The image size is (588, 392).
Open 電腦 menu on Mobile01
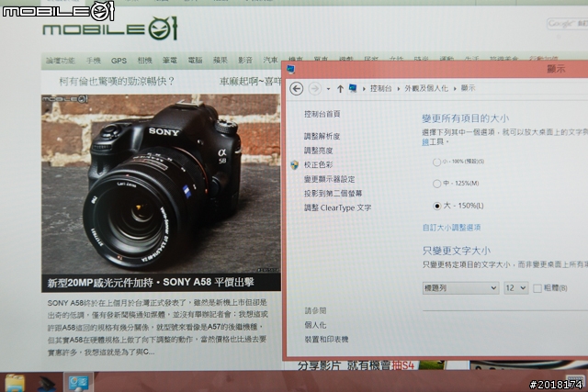click(195, 61)
